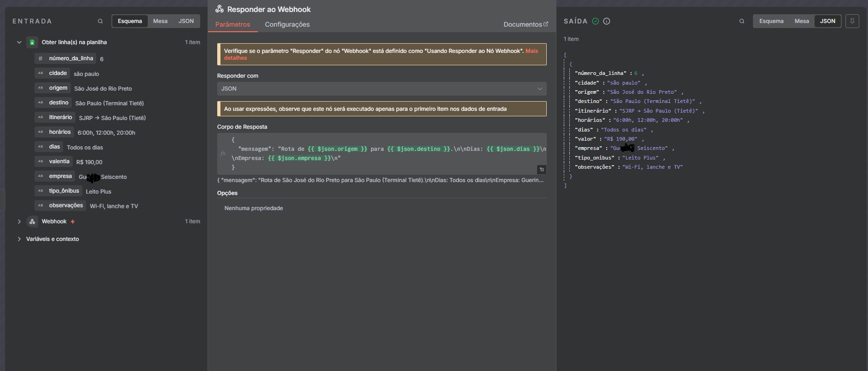Click the horários field pill
This screenshot has height=371, width=868.
(54, 132)
